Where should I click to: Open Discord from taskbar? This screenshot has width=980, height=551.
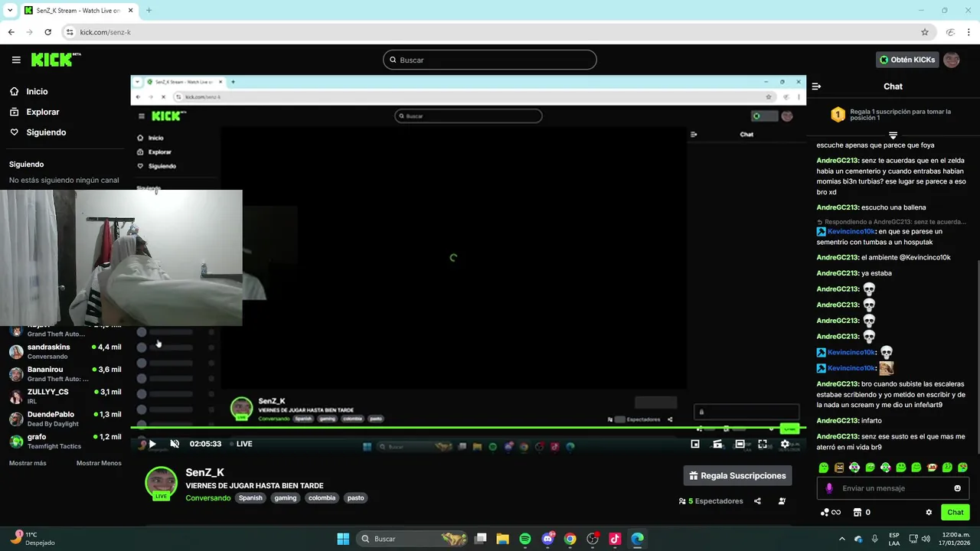(547, 539)
